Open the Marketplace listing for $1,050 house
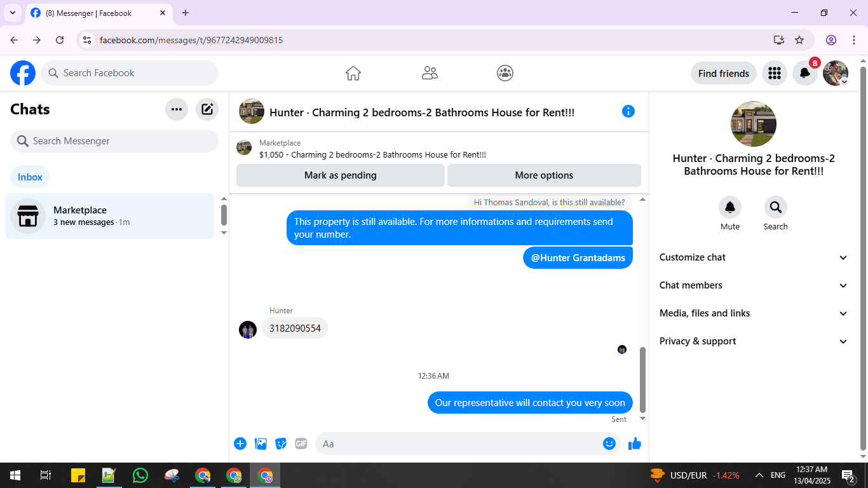This screenshot has height=488, width=868. coord(372,154)
